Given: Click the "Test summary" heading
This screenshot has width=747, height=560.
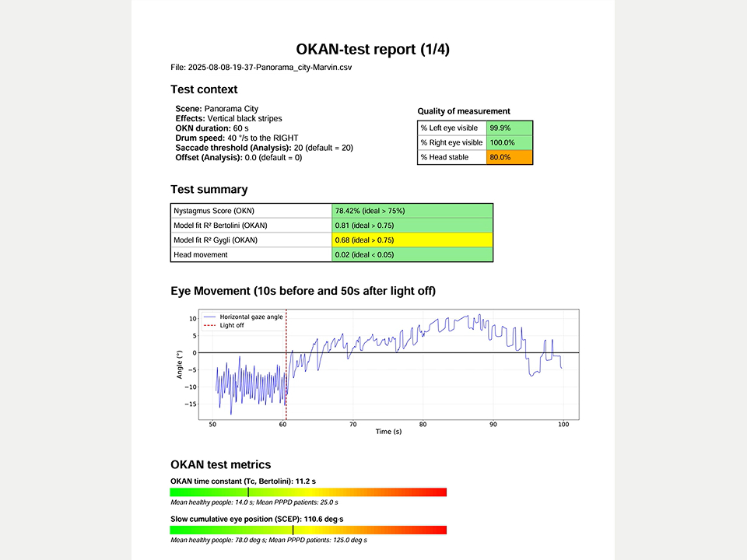Looking at the screenshot, I should 209,190.
